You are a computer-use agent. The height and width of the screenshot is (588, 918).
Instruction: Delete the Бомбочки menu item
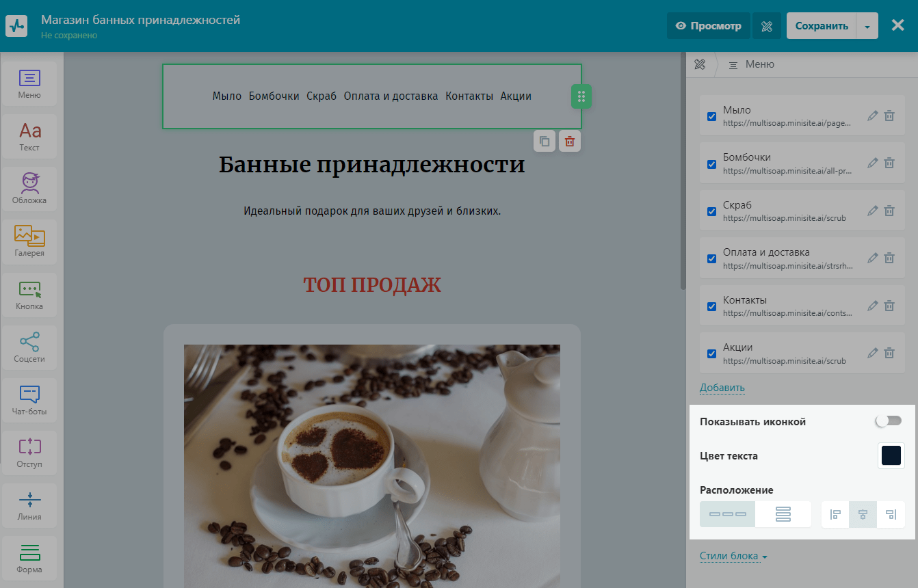(x=889, y=163)
